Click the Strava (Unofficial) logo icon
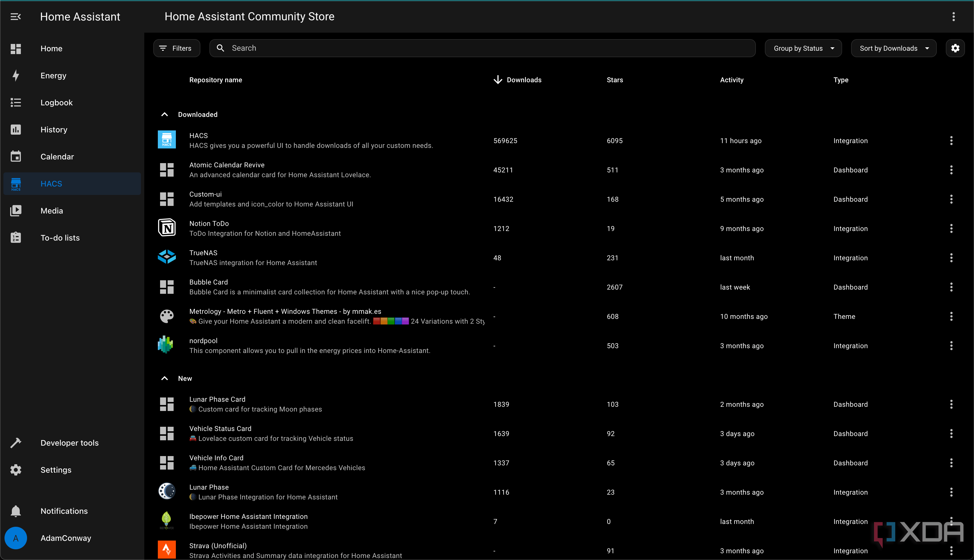Image resolution: width=974 pixels, height=560 pixels. [x=167, y=550]
